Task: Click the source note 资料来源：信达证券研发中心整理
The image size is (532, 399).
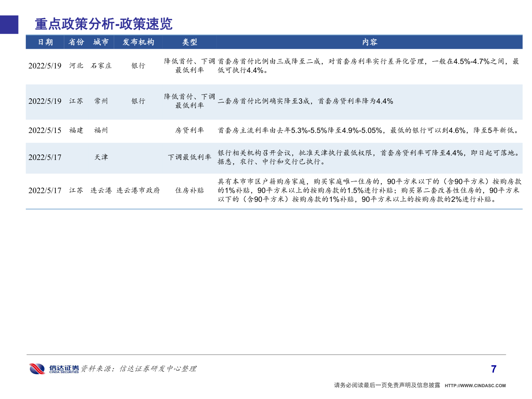Action: pos(139,369)
